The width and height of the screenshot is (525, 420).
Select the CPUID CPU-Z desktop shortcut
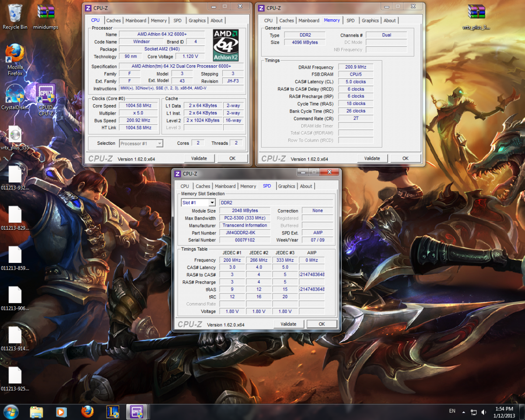pos(45,100)
